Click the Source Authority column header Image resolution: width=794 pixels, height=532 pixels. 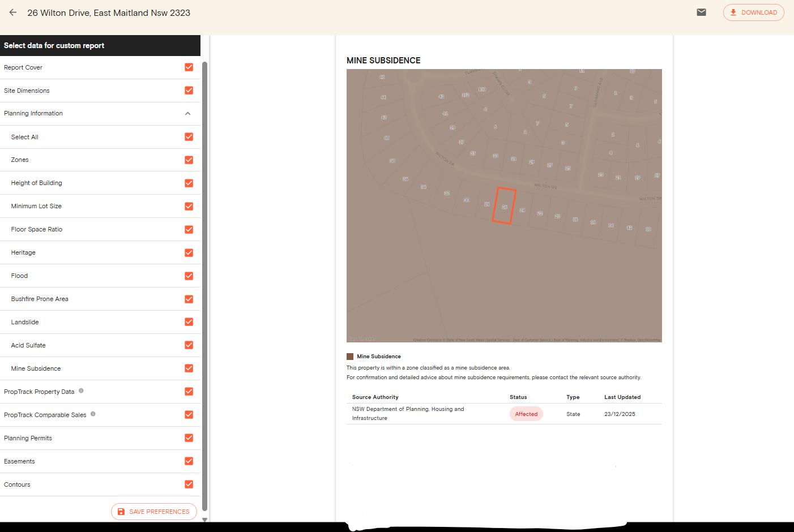click(x=375, y=397)
